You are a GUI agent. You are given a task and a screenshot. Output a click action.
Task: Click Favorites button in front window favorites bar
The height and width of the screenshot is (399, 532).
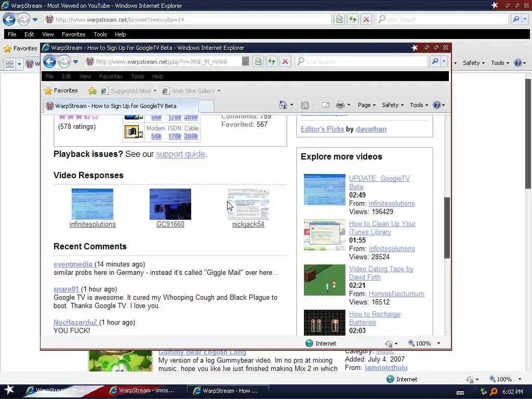[x=61, y=90]
